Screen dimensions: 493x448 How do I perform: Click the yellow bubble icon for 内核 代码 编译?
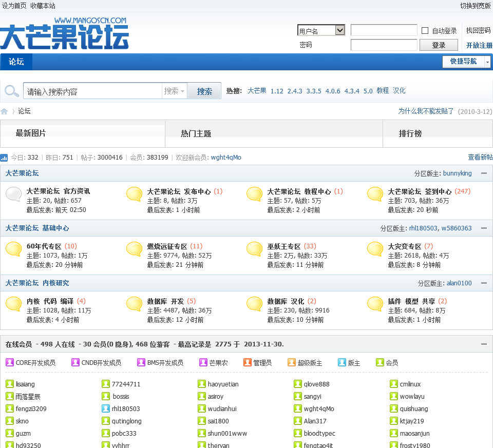[x=14, y=304]
